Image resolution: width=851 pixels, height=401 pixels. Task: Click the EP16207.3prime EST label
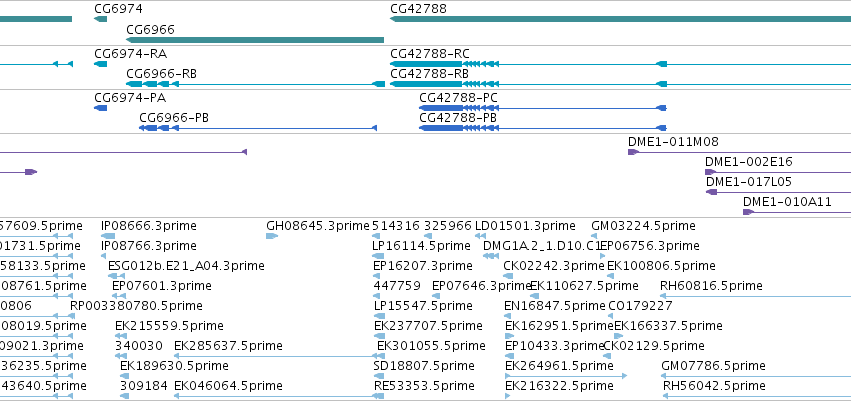423,266
